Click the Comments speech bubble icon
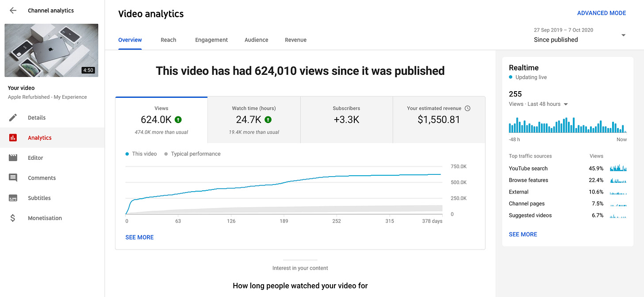 tap(13, 178)
